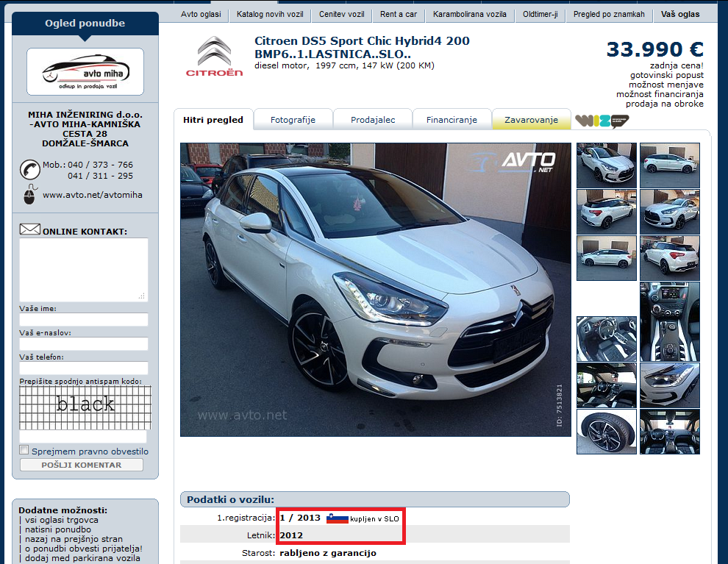The image size is (728, 564).
Task: Open first thumbnail, white car front-right view
Action: [607, 165]
